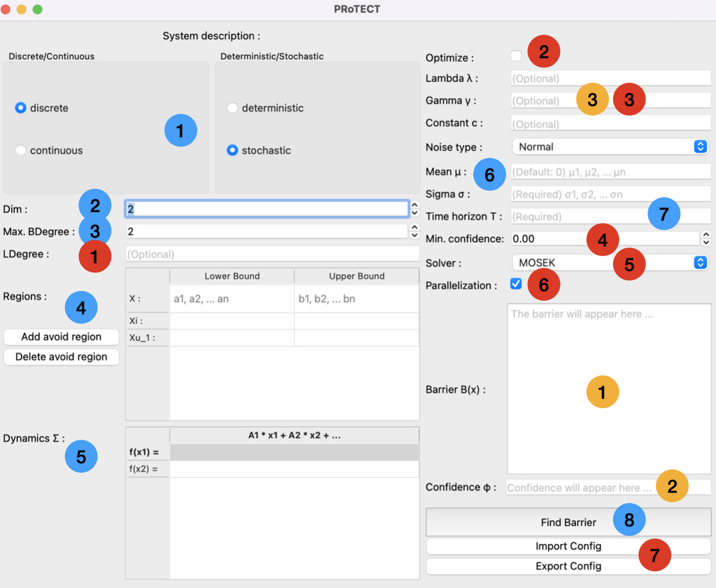
Task: Click Export Config button
Action: coord(568,566)
